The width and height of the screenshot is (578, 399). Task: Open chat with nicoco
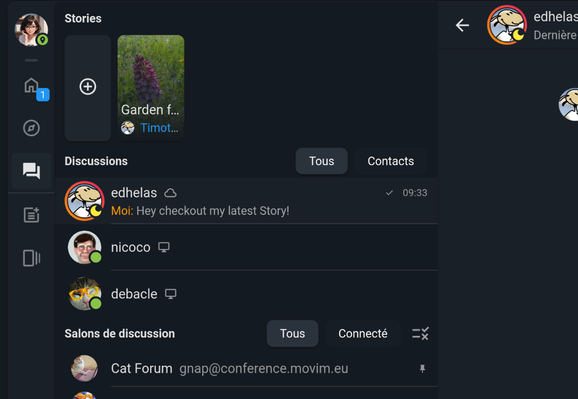click(246, 247)
